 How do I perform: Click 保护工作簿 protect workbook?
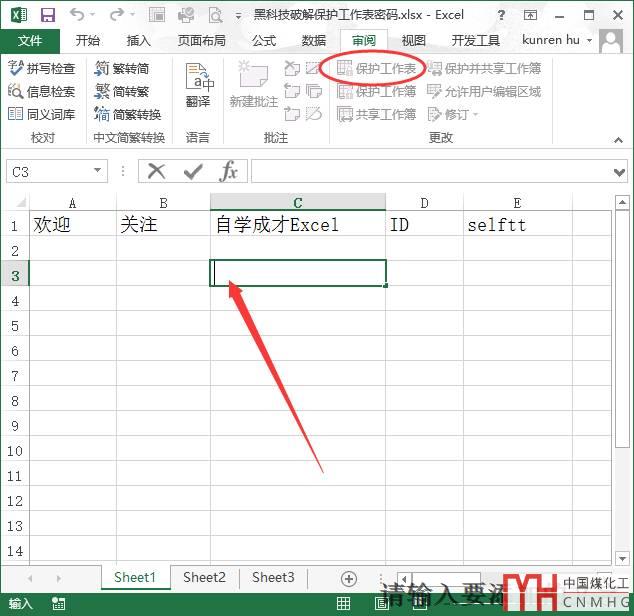tap(376, 91)
